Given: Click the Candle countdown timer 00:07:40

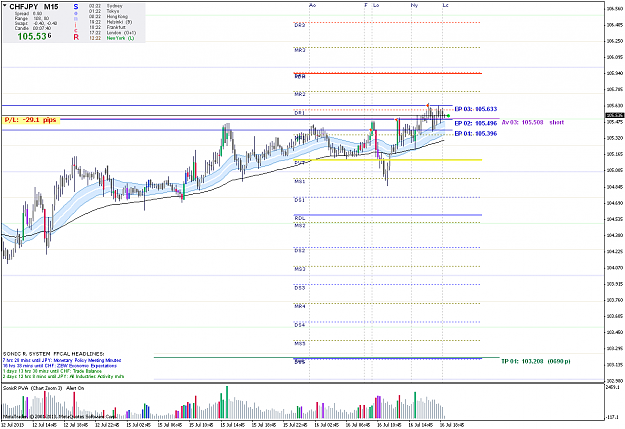Looking at the screenshot, I should 32,28.
